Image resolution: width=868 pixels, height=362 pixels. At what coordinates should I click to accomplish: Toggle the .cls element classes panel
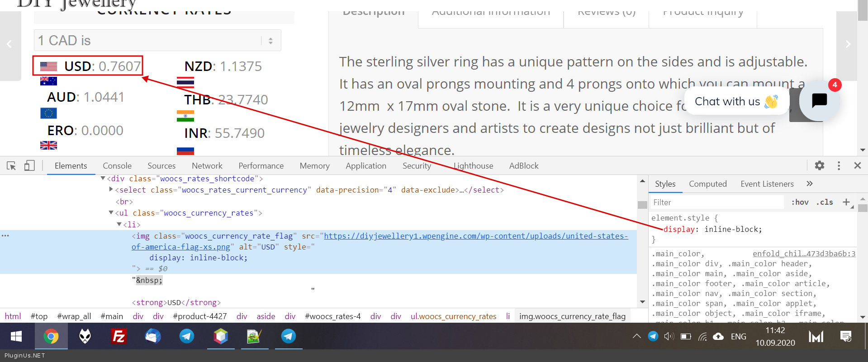[x=825, y=202]
